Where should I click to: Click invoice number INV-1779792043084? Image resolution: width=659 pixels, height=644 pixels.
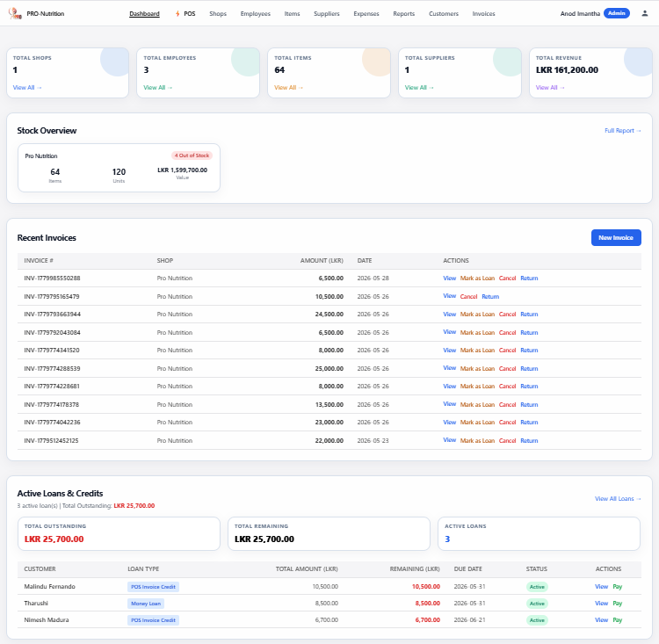pyautogui.click(x=52, y=332)
